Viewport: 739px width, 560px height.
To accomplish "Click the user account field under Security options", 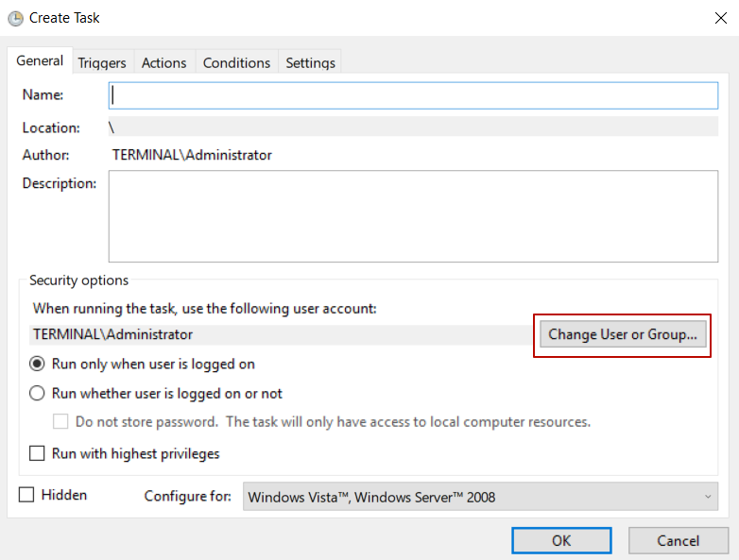I will click(x=280, y=334).
